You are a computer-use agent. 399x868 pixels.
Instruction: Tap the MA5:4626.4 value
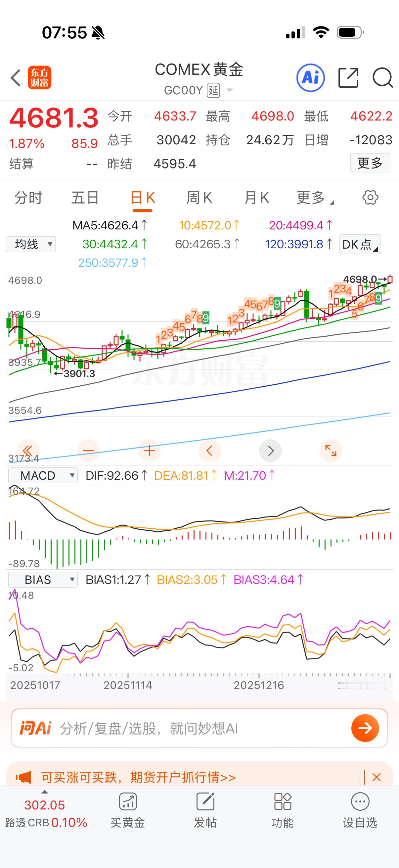110,225
